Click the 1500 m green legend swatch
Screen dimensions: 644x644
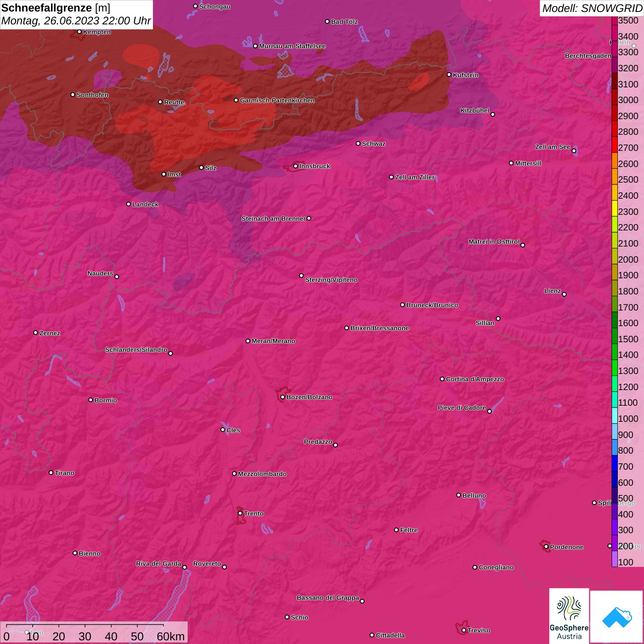[615, 335]
